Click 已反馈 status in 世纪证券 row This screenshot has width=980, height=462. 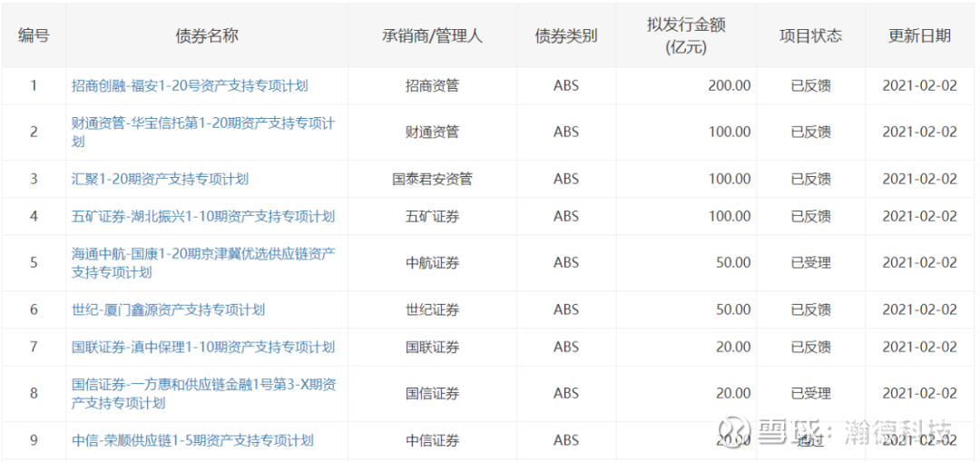point(810,310)
